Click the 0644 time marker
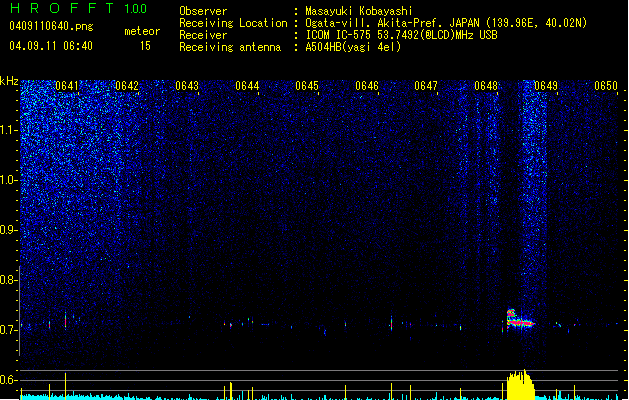The height and width of the screenshot is (400, 629). point(247,86)
